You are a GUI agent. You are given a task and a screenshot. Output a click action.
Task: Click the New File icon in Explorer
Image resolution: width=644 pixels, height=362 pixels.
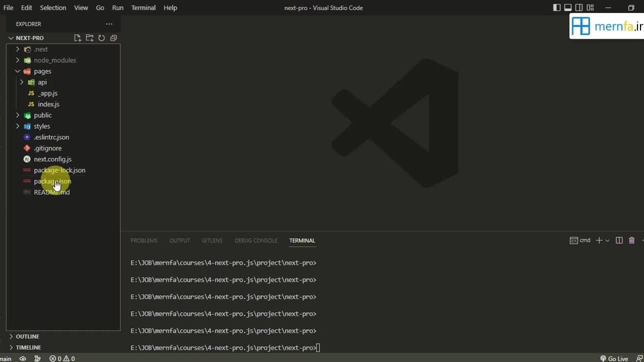click(77, 38)
